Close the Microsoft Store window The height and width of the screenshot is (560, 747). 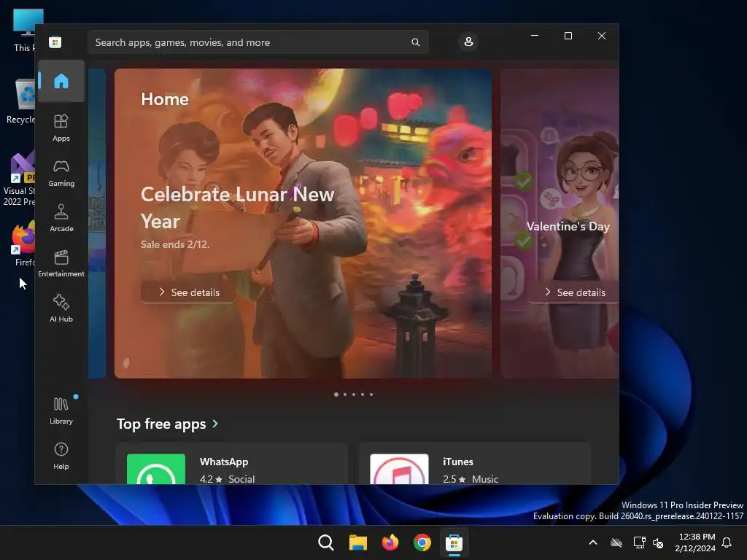[602, 36]
